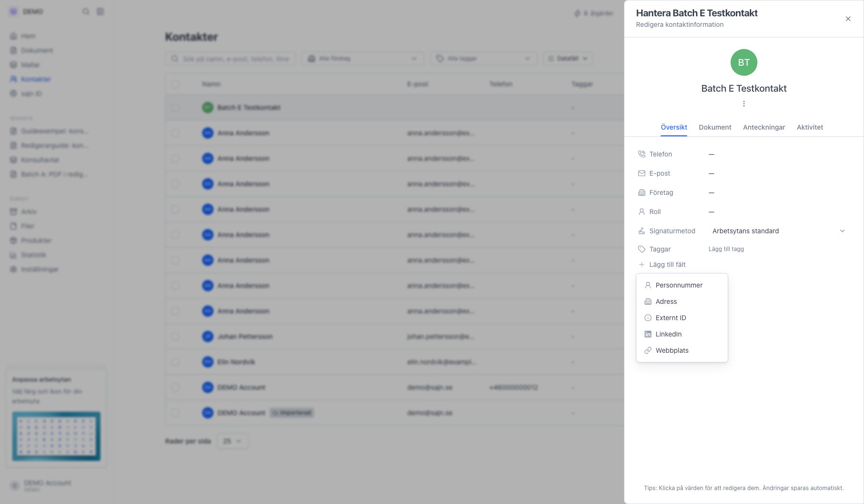The image size is (864, 504).
Task: Edit the empty Telefon value
Action: [711, 154]
